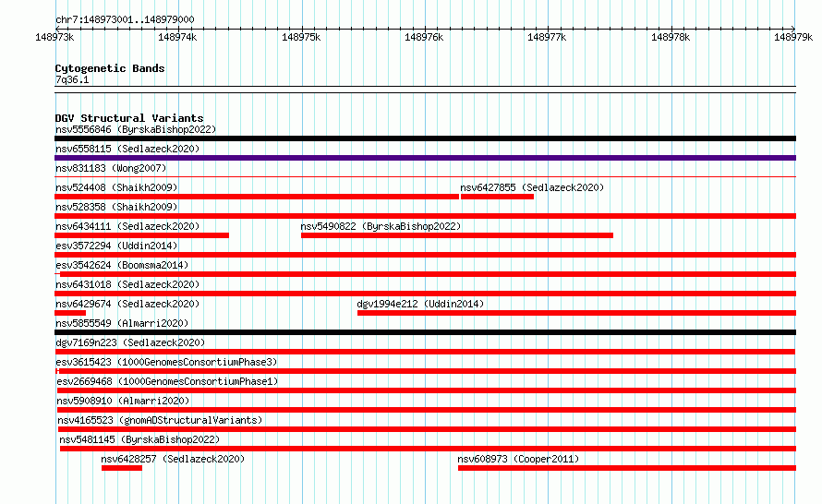The width and height of the screenshot is (822, 504).
Task: Click the 148974k ruler label
Action: tap(177, 37)
